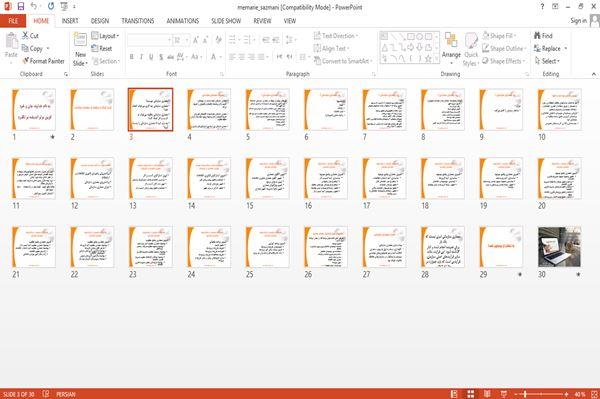Click spell check icon in status bar

click(x=46, y=394)
